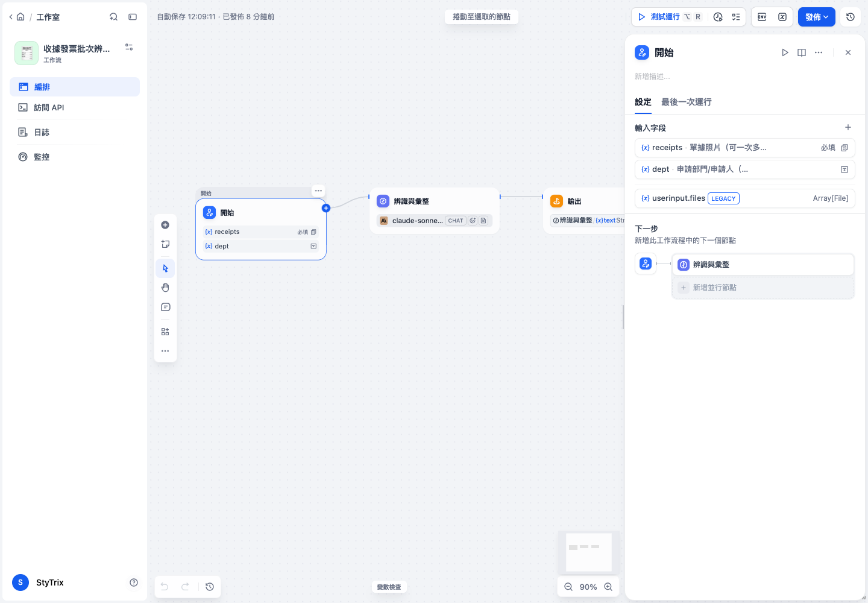Open the checklist icon in the top bar
This screenshot has height=603, width=868.
click(736, 17)
